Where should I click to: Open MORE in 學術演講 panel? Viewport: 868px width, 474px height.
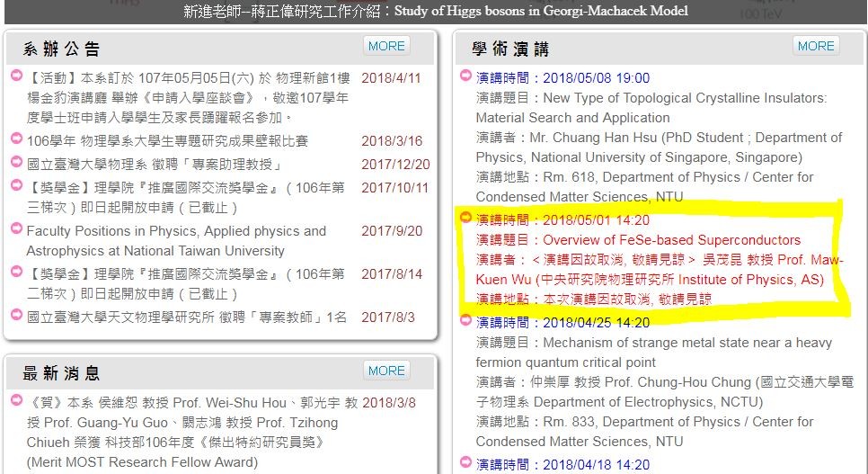coord(816,46)
